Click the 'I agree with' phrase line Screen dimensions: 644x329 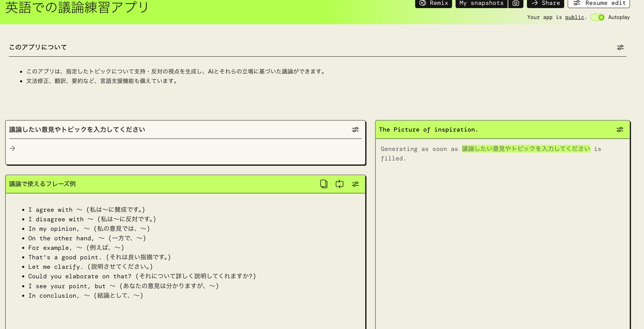pos(86,210)
